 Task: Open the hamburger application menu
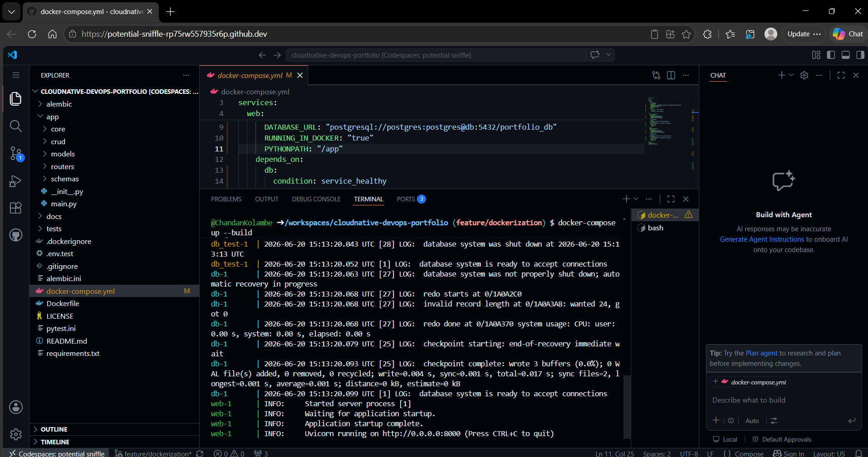(x=16, y=75)
